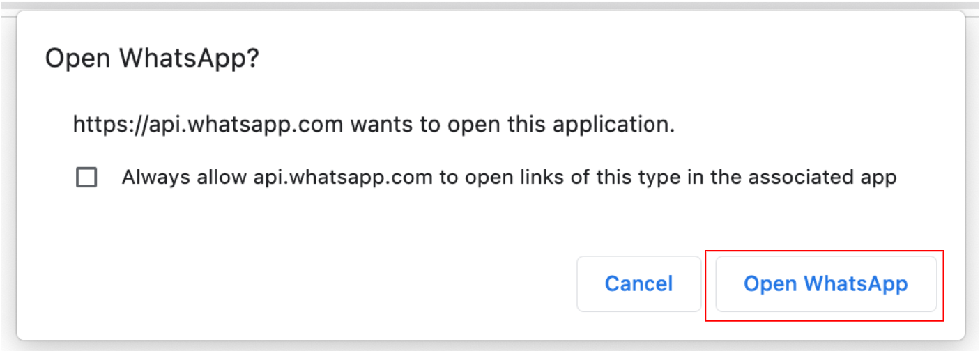Click the gray strip above the dialog
This screenshot has height=351, width=980.
tap(488, 6)
